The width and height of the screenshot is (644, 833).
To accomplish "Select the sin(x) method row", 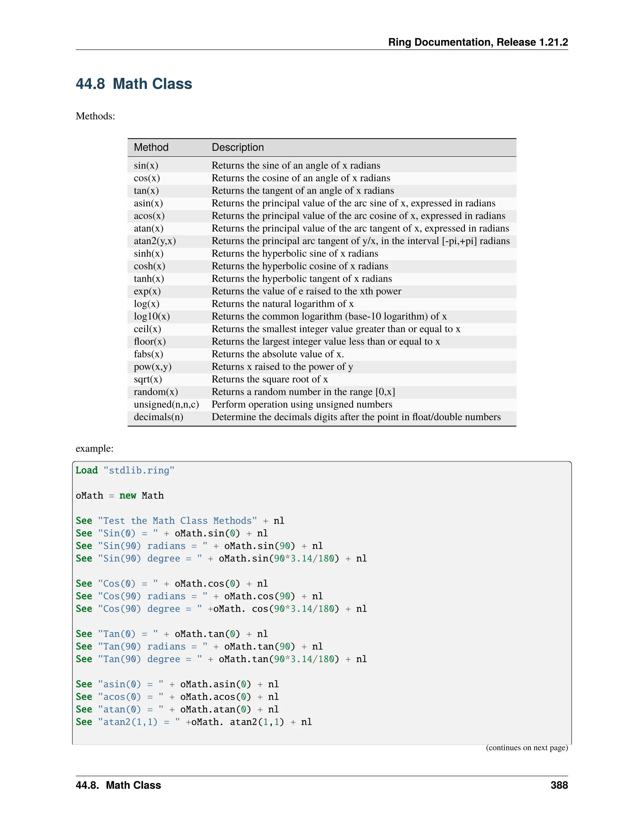I will [146, 166].
